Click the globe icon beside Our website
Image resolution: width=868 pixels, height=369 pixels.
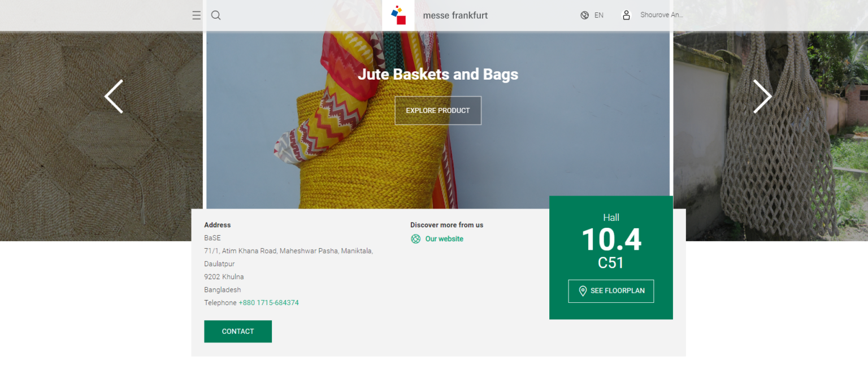pyautogui.click(x=416, y=239)
